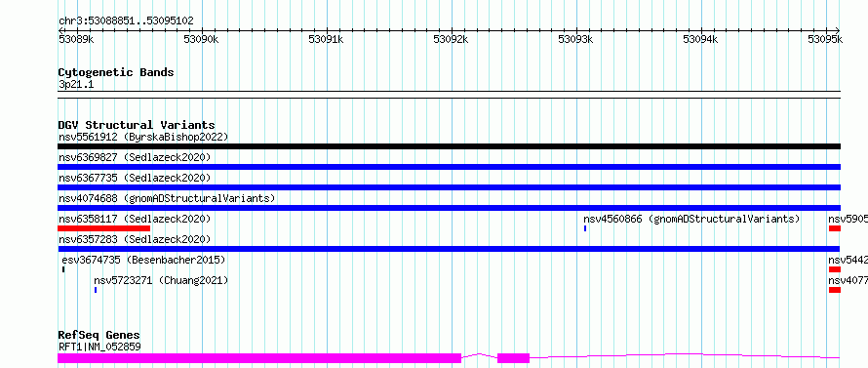Image resolution: width=868 pixels, height=368 pixels.
Task: Click the large magenta RFT1 exon block
Action: [259, 358]
